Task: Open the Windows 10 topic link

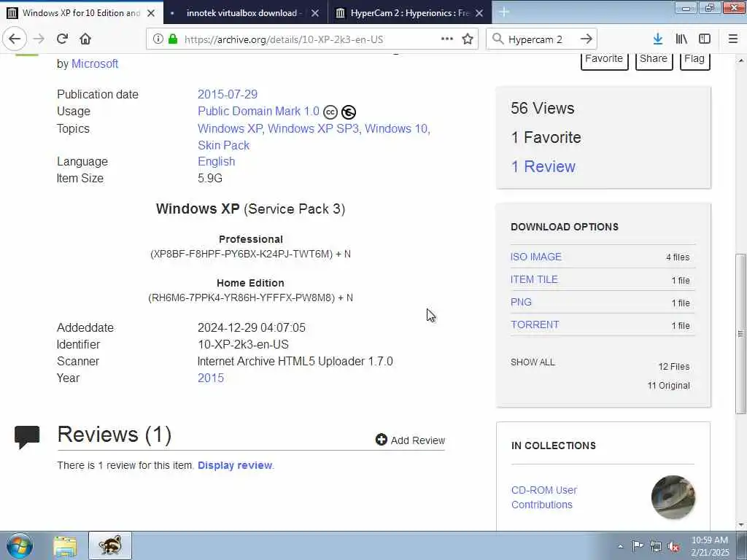Action: pos(396,128)
